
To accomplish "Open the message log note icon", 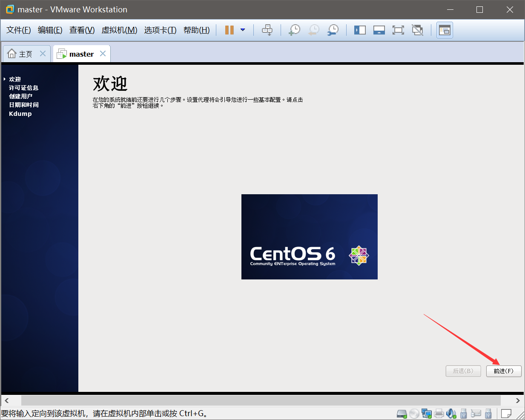I will [x=506, y=413].
